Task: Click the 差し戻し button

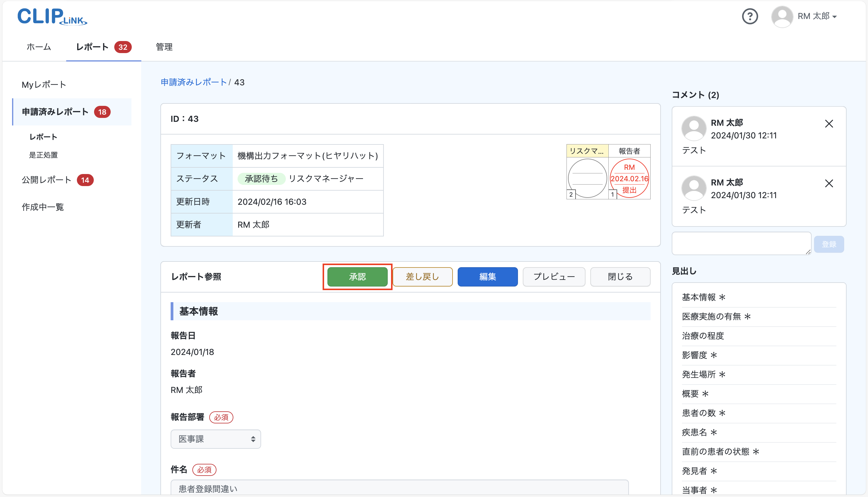Action: 422,277
